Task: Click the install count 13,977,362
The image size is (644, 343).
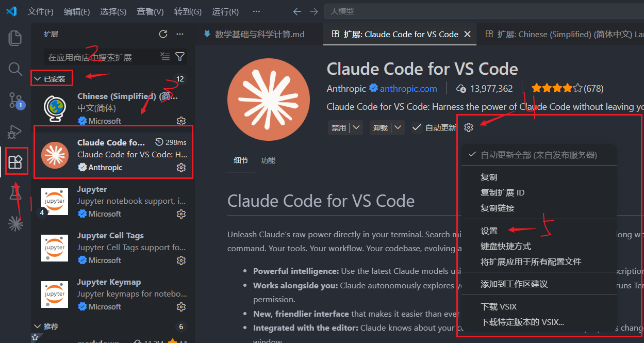Action: tap(485, 89)
